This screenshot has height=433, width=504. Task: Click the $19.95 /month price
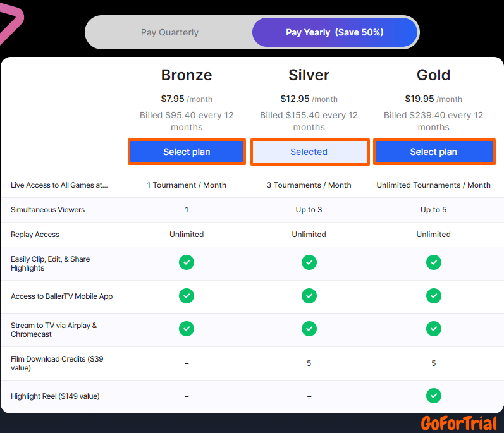[x=434, y=99]
